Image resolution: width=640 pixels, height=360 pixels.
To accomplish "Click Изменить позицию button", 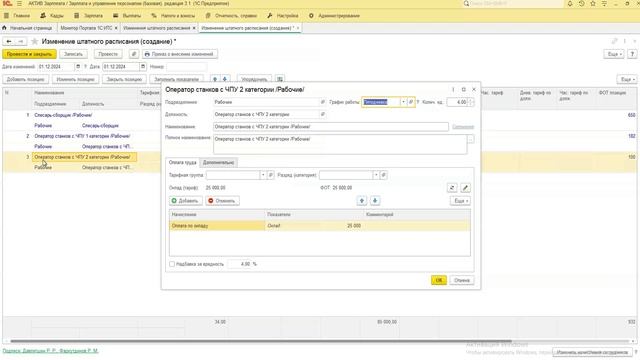I will (76, 79).
